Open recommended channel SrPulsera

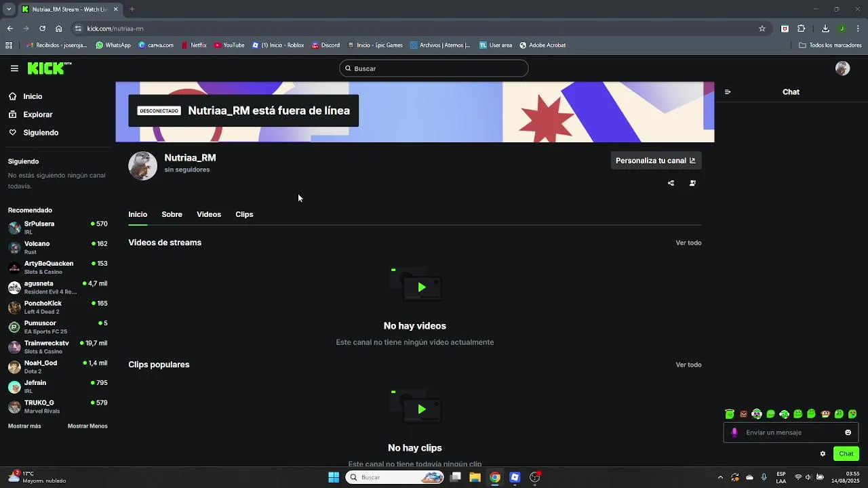[58, 228]
